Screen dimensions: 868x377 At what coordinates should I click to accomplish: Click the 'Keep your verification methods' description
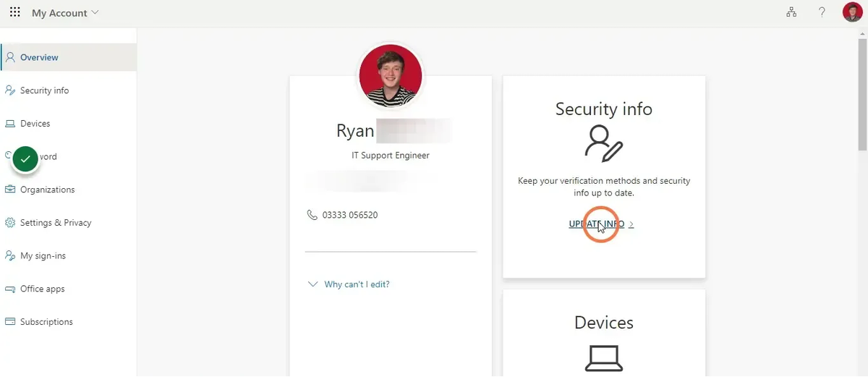pos(604,187)
